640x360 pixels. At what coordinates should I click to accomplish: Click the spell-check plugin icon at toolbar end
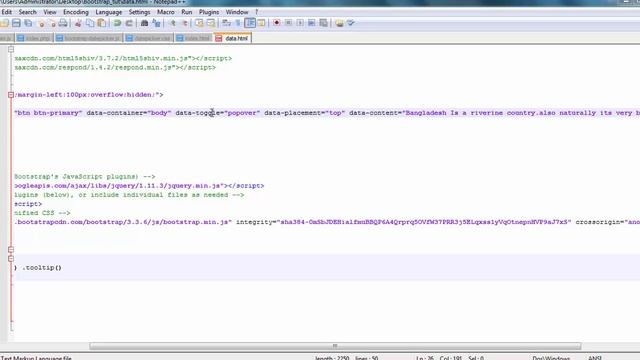[x=351, y=23]
